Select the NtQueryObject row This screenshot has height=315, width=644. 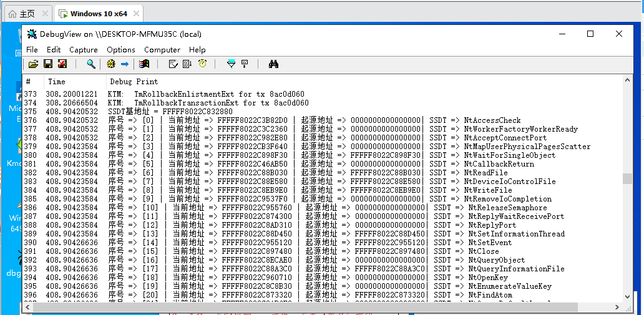point(323,260)
